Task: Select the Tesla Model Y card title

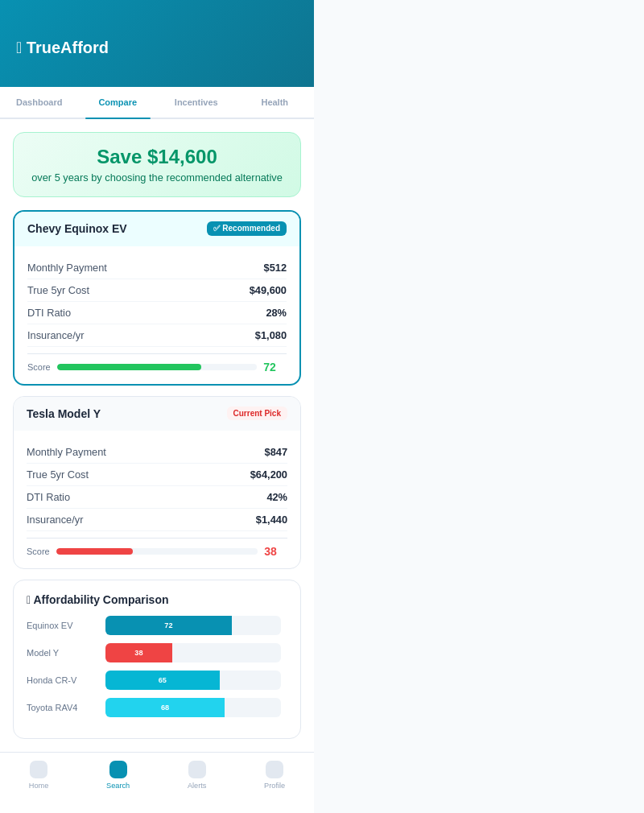Action: (64, 414)
